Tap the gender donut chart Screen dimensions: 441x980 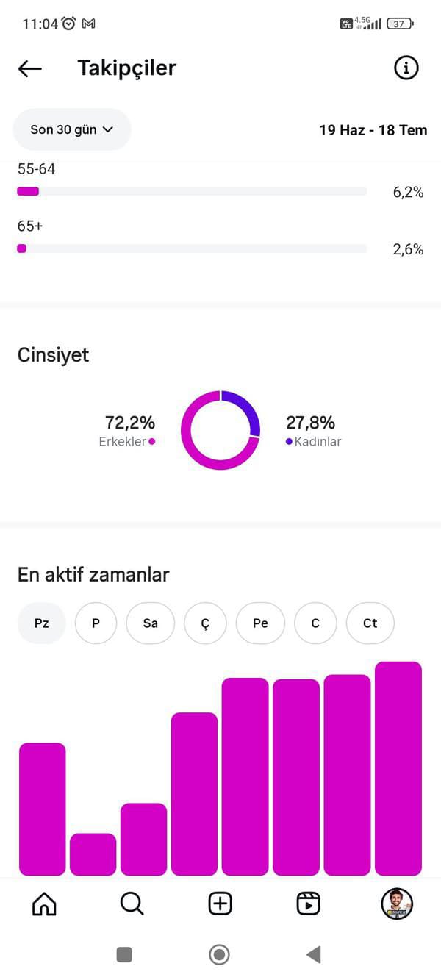pyautogui.click(x=220, y=430)
